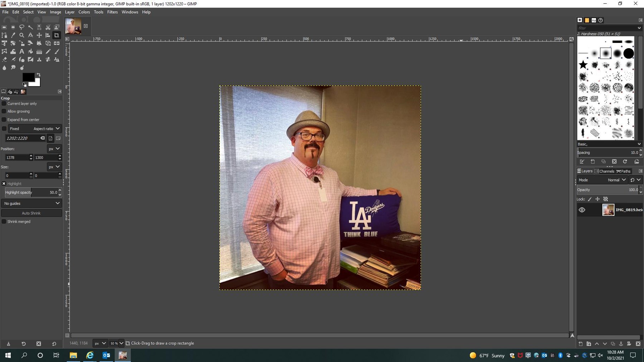Open the No guides dropdown
The image size is (644, 362).
click(31, 204)
